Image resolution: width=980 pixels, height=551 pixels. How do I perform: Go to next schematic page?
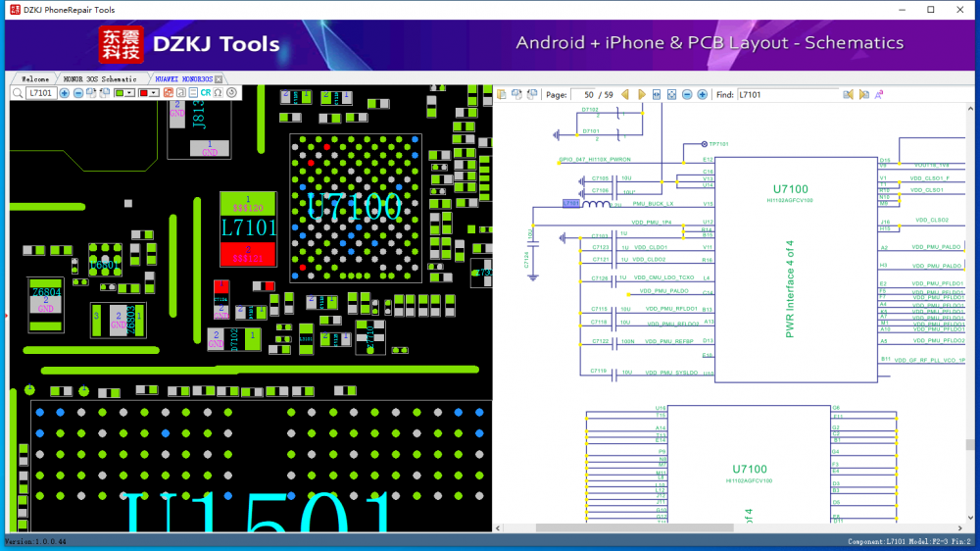click(x=642, y=95)
